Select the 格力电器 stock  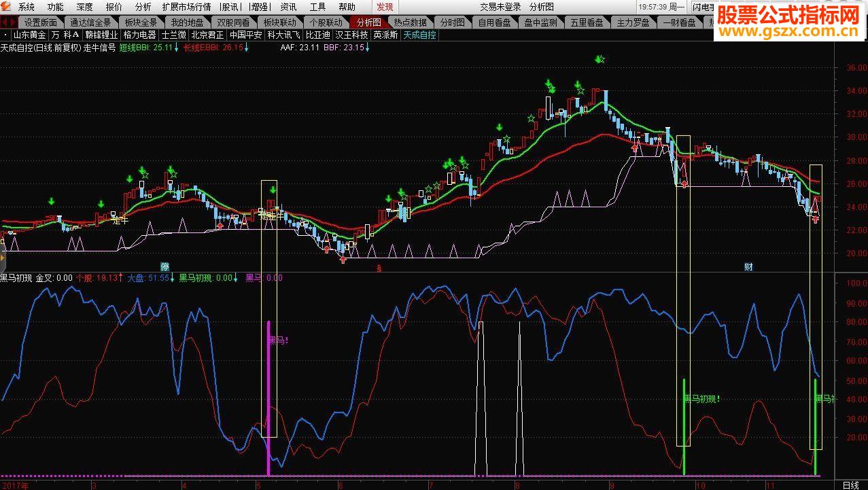(x=140, y=35)
